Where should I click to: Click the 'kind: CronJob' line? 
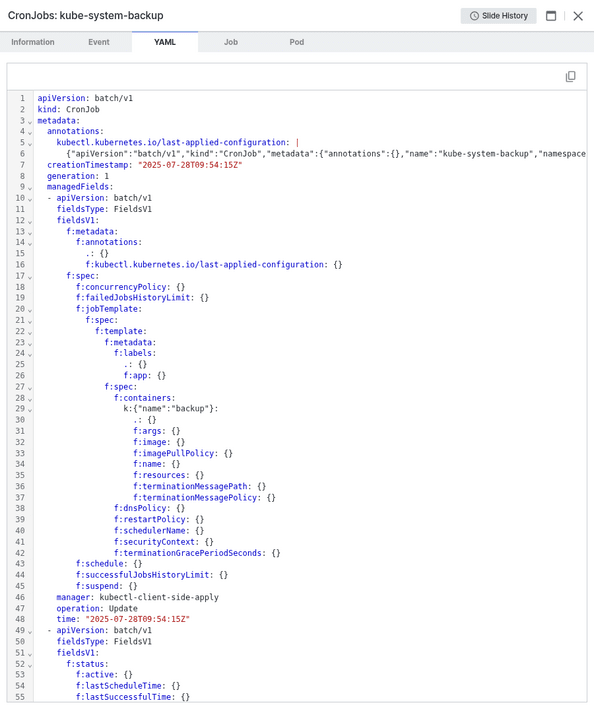(x=68, y=109)
